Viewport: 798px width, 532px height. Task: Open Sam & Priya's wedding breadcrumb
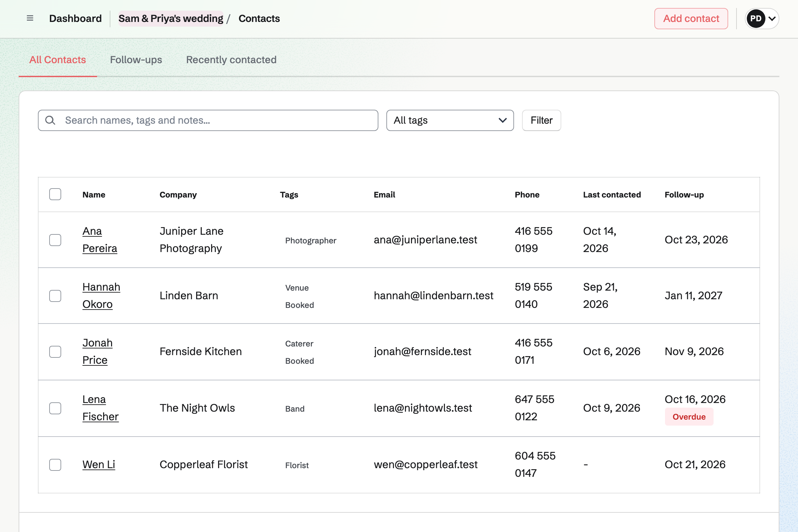(x=171, y=18)
